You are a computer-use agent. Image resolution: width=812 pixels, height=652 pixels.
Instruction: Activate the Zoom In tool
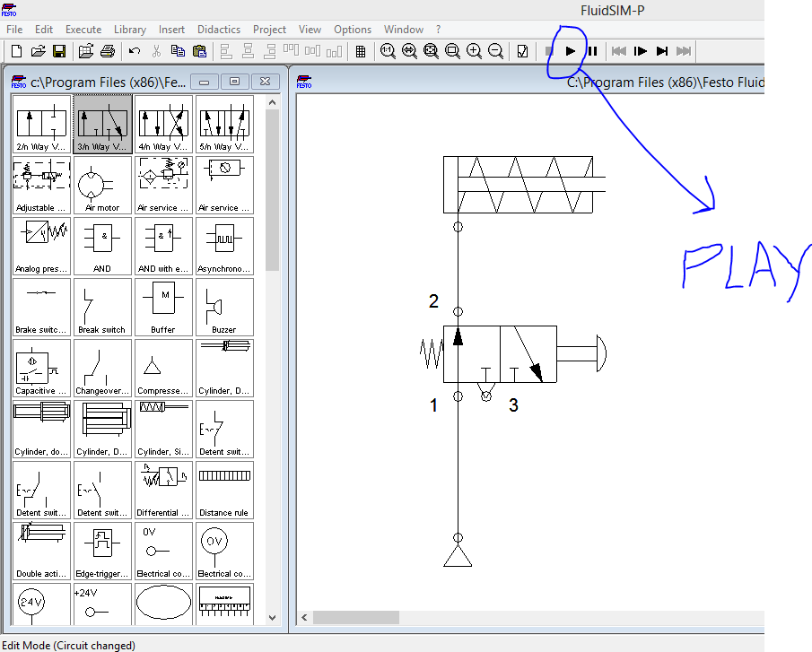click(x=474, y=51)
